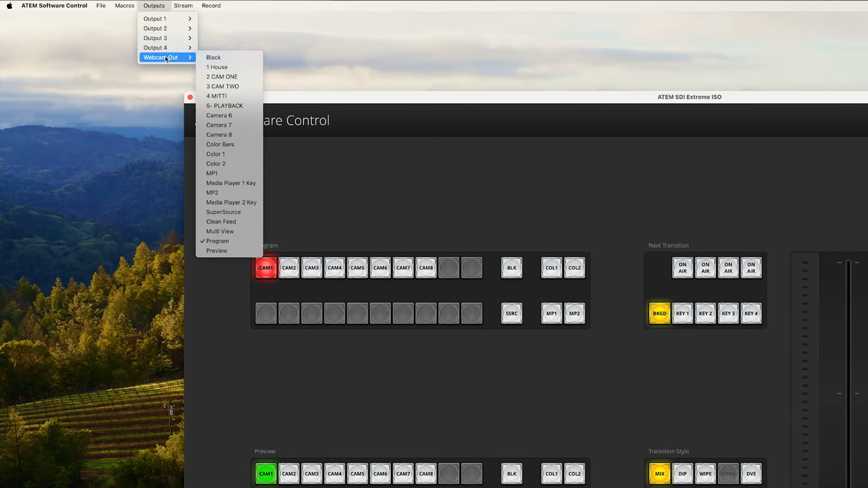Open the Stream menu
This screenshot has height=488, width=868.
click(x=183, y=6)
